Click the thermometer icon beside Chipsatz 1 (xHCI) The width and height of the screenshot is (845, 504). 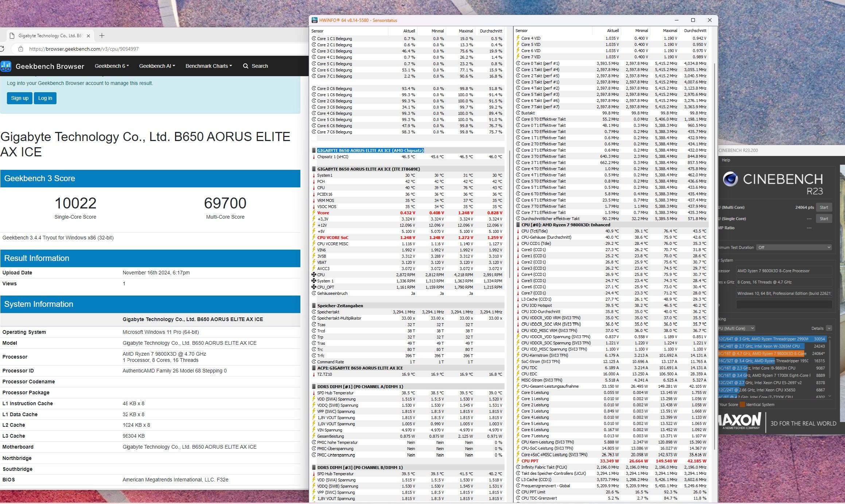pos(314,157)
